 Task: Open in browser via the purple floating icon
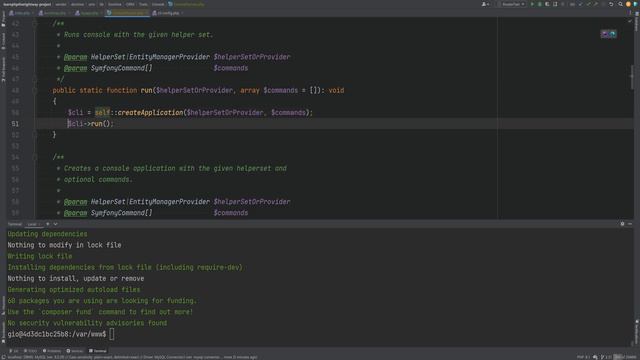coord(604,34)
